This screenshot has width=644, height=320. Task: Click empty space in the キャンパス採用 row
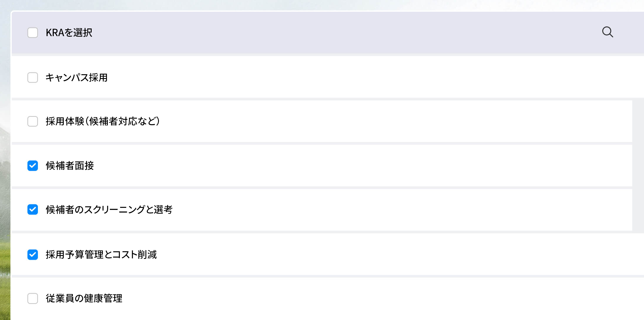tap(353, 78)
